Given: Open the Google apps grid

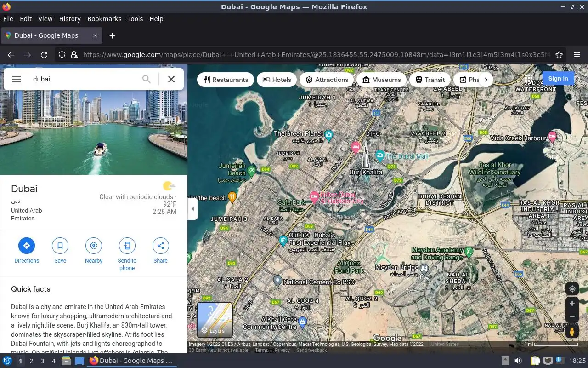Looking at the screenshot, I should (529, 79).
